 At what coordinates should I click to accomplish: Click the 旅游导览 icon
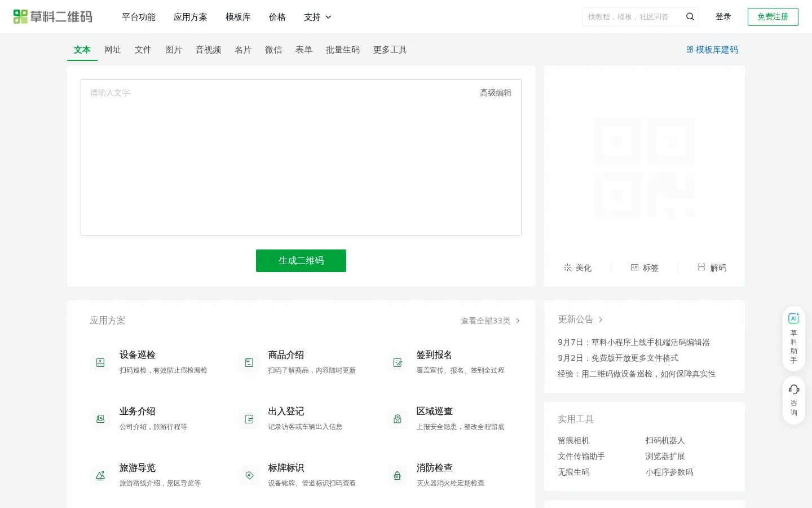100,475
